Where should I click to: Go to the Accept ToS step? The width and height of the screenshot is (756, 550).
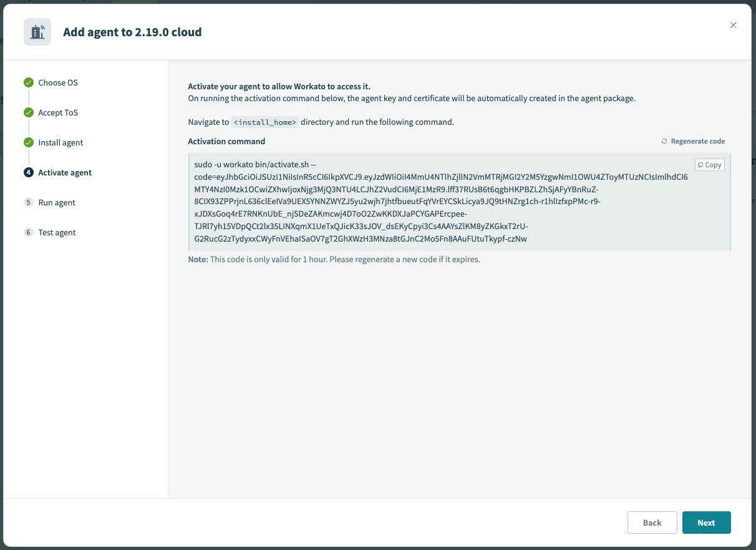pyautogui.click(x=58, y=112)
